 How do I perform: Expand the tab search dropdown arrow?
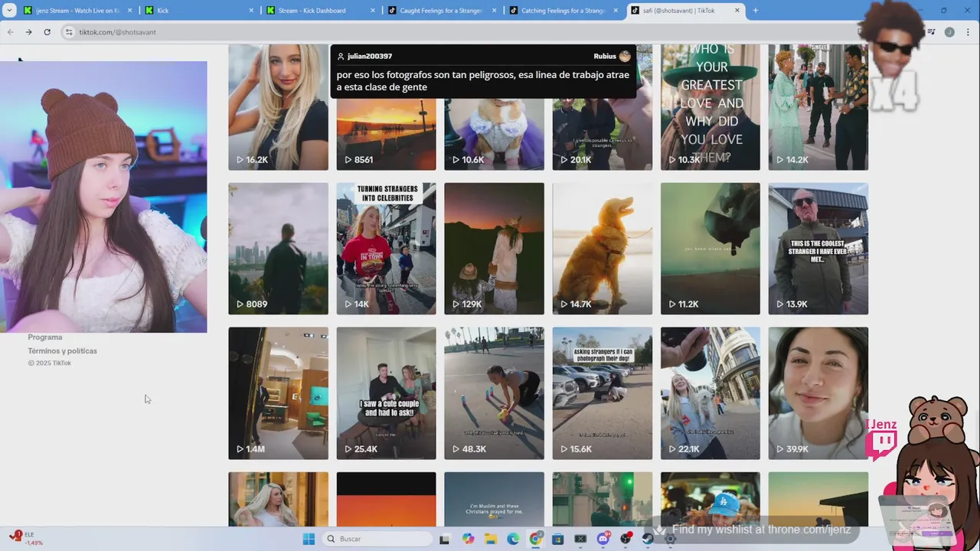coord(9,11)
